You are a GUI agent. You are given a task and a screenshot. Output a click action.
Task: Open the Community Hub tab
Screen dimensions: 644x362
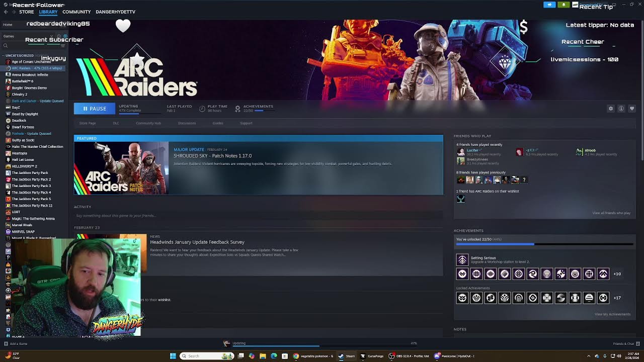point(148,123)
